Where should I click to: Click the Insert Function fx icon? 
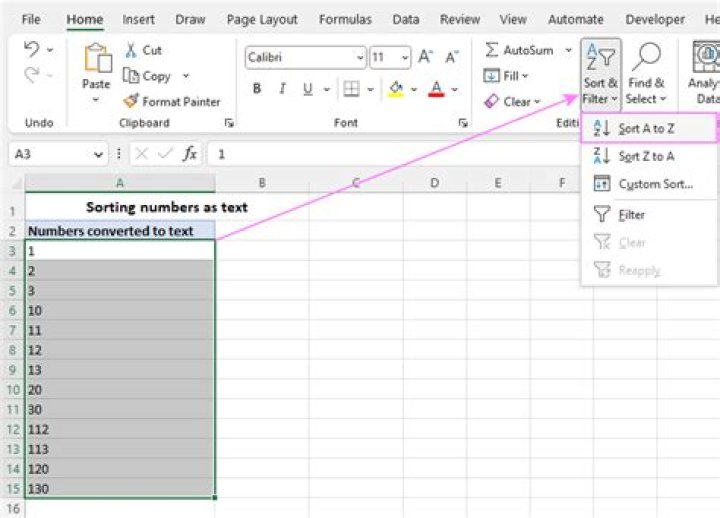(189, 154)
